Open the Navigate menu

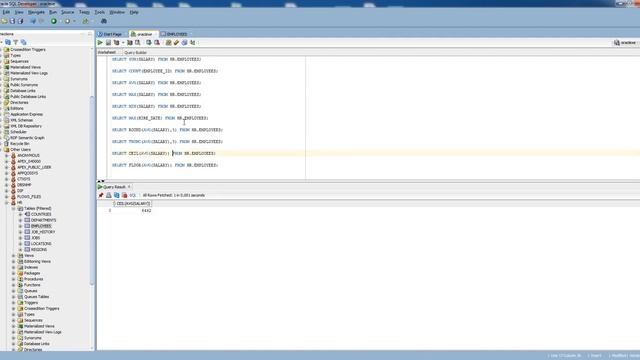[36, 12]
